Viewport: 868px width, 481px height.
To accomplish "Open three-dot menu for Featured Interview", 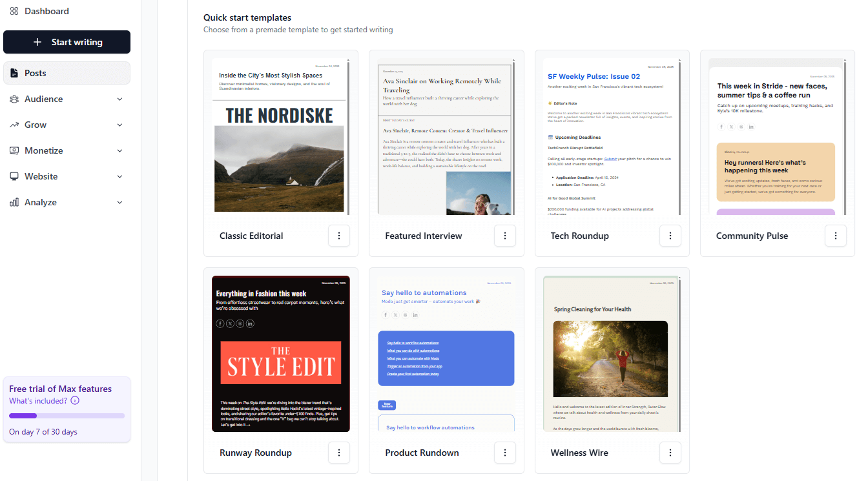I will [x=504, y=236].
